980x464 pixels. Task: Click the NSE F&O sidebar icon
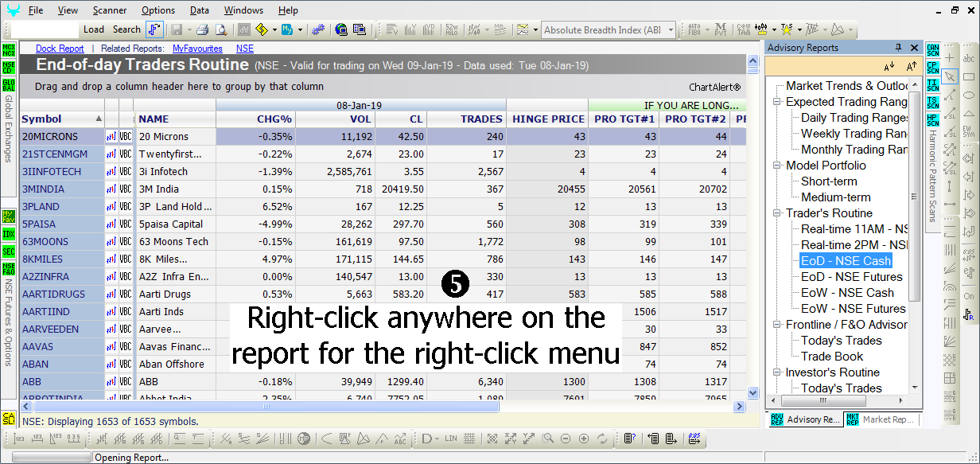click(x=9, y=270)
